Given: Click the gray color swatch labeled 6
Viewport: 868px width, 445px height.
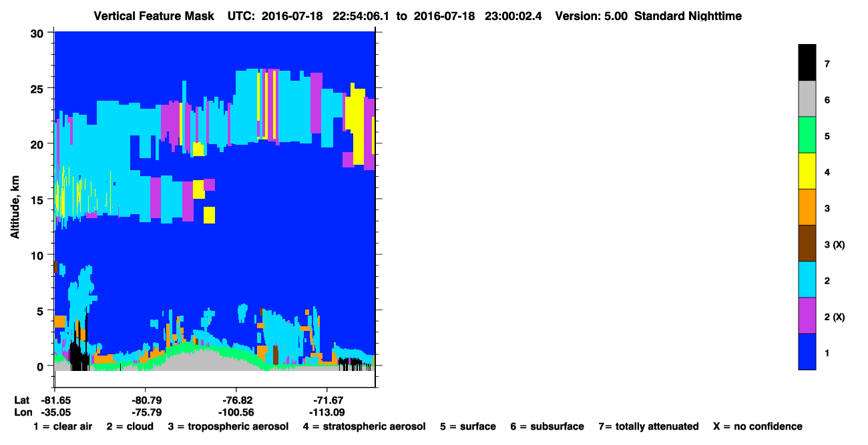Looking at the screenshot, I should point(807,99).
